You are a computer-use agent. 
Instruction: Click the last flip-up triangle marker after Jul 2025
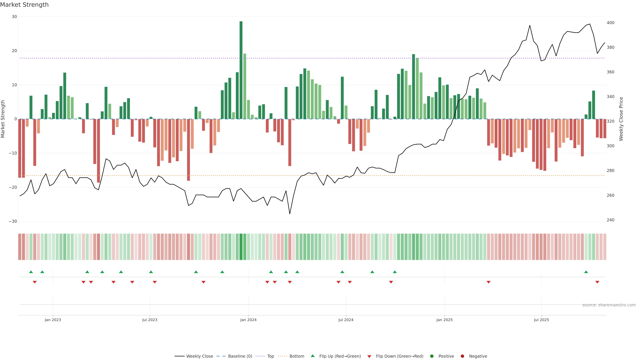586,272
